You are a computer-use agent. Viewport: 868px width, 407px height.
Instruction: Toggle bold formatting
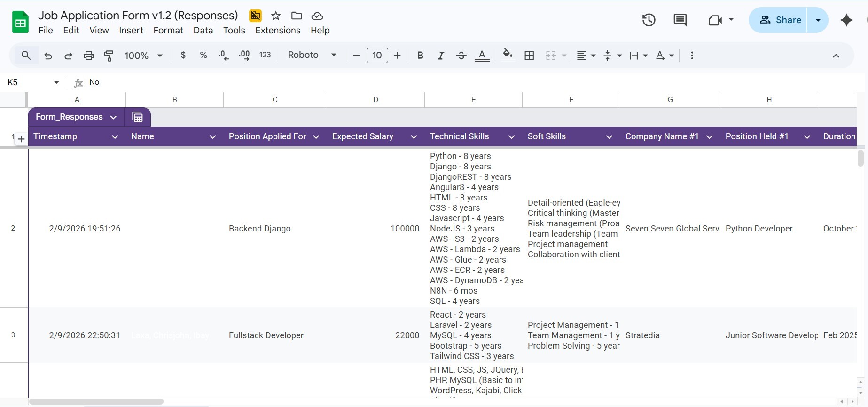click(x=420, y=56)
